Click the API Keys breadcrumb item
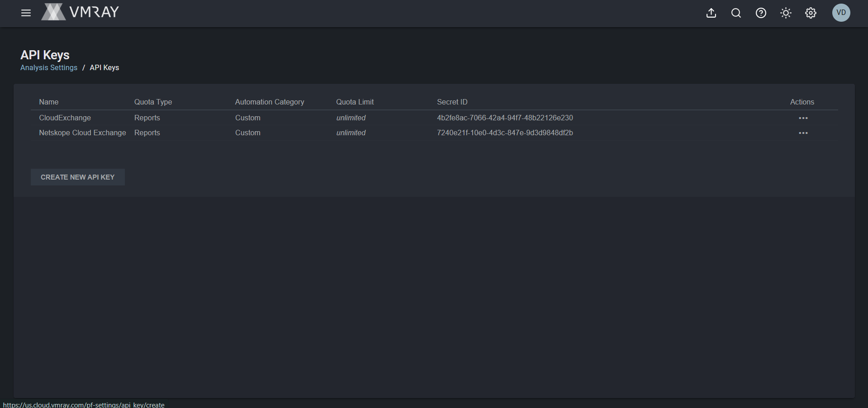 (x=104, y=67)
